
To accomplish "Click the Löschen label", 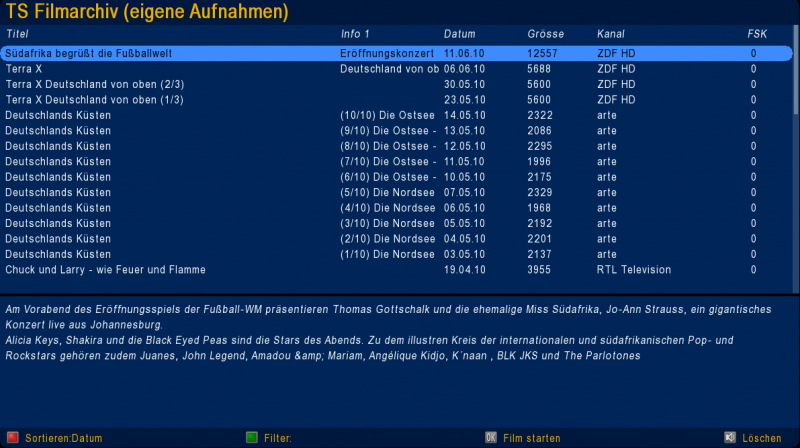I will click(x=762, y=438).
